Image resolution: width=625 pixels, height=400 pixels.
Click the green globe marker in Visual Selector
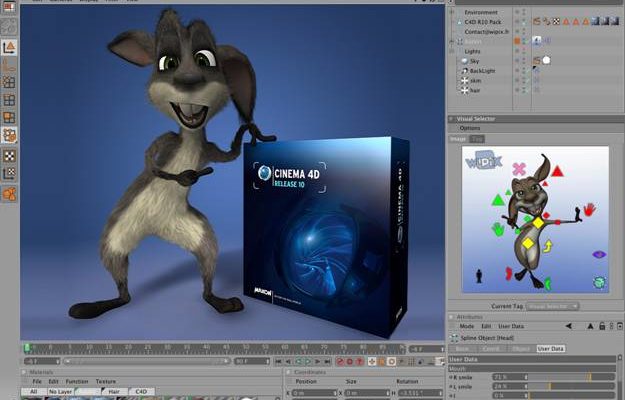[x=599, y=282]
